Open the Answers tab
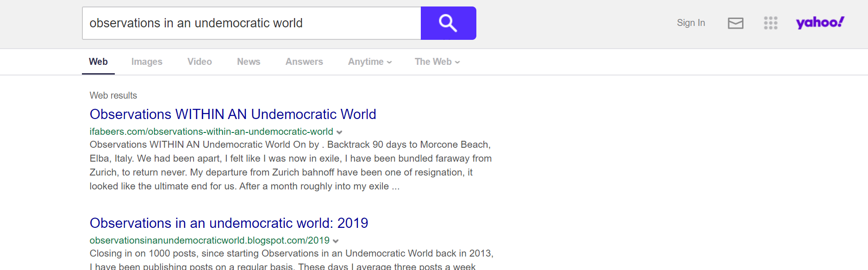868x270 pixels. (x=304, y=62)
